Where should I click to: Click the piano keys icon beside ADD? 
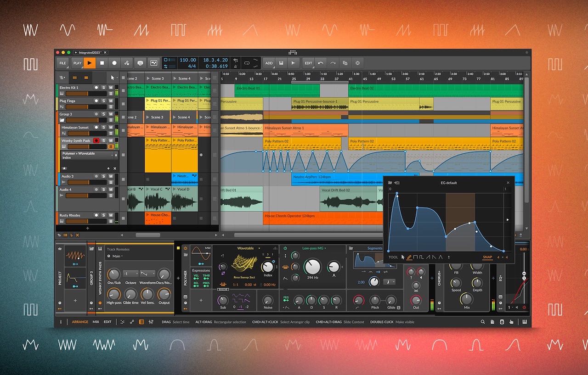click(x=281, y=63)
